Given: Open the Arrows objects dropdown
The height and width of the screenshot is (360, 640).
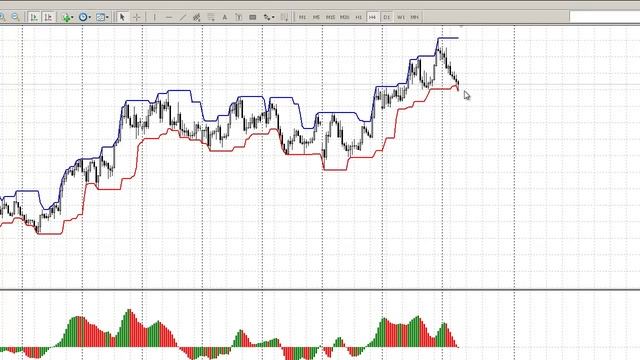Looking at the screenshot, I should point(268,17).
